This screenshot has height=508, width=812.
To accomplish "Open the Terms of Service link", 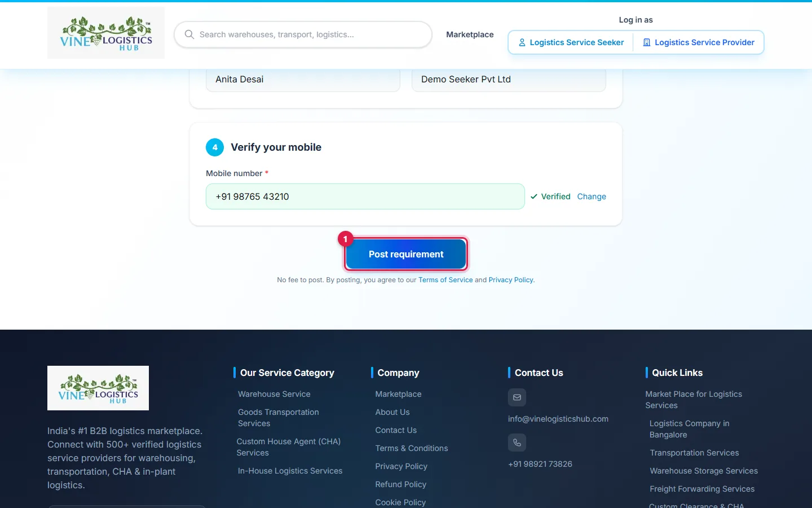I will point(445,280).
